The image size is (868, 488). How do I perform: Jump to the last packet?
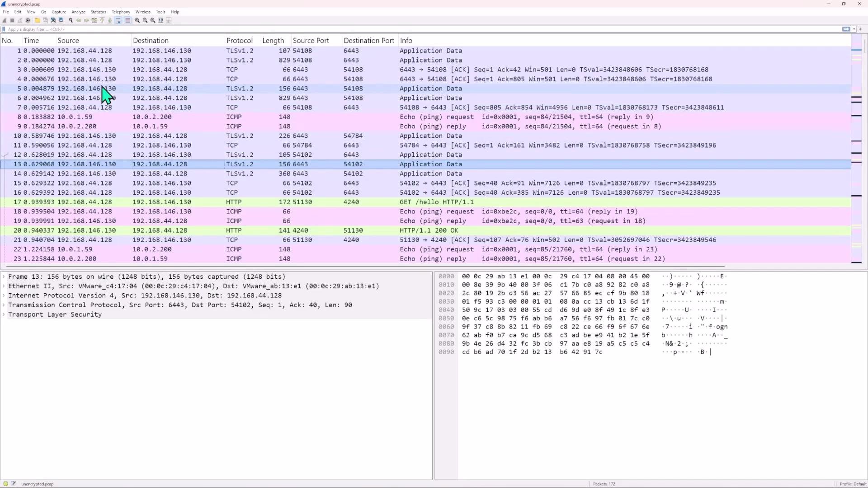pos(109,20)
